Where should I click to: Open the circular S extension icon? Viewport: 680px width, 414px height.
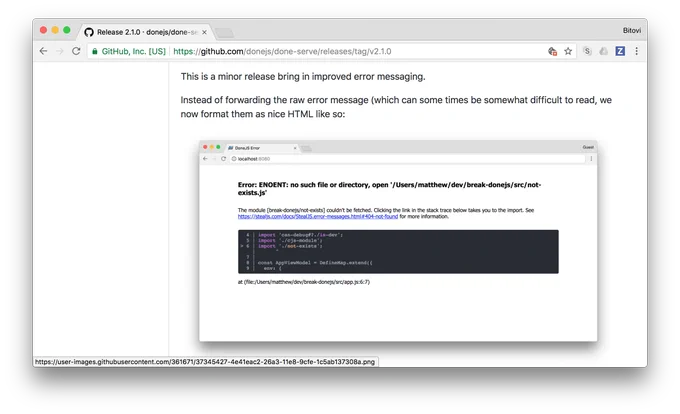coord(587,51)
